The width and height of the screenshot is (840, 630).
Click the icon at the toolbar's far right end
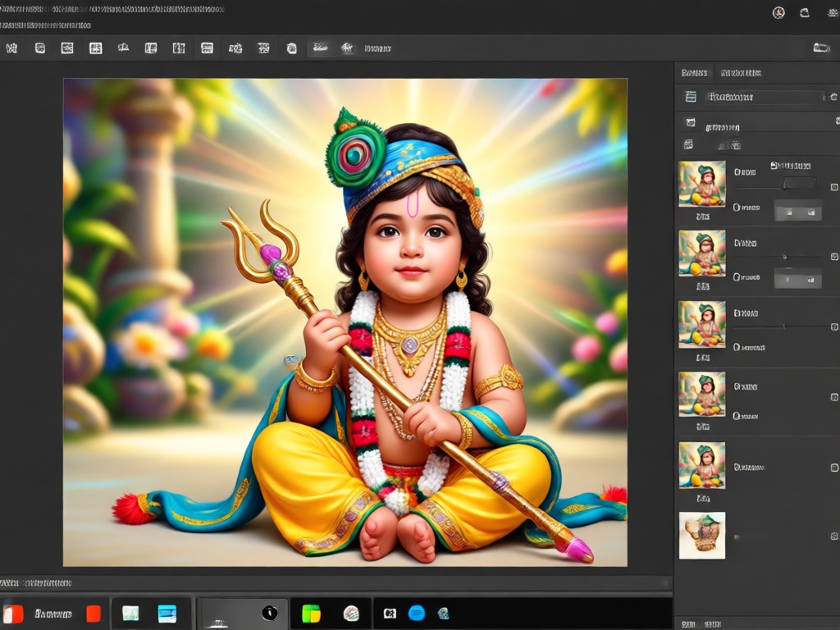tap(821, 48)
